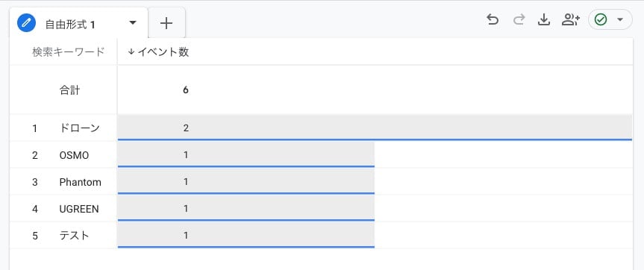Select the UGREEN row keyword

[x=79, y=209]
